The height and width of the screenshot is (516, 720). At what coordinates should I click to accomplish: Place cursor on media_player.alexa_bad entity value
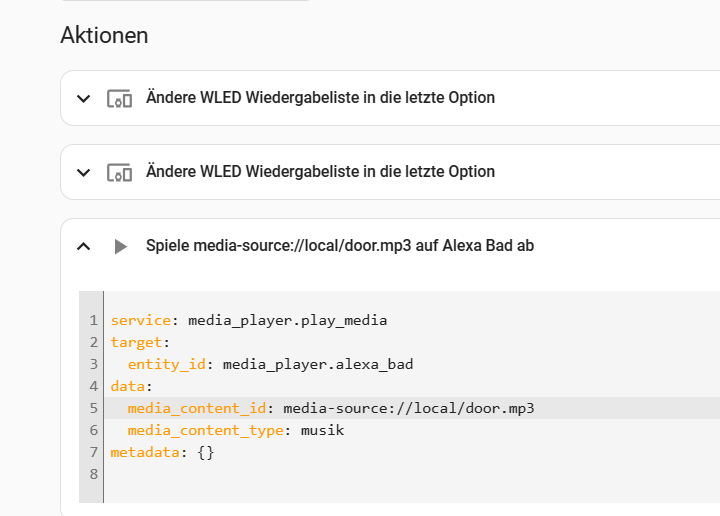point(318,364)
